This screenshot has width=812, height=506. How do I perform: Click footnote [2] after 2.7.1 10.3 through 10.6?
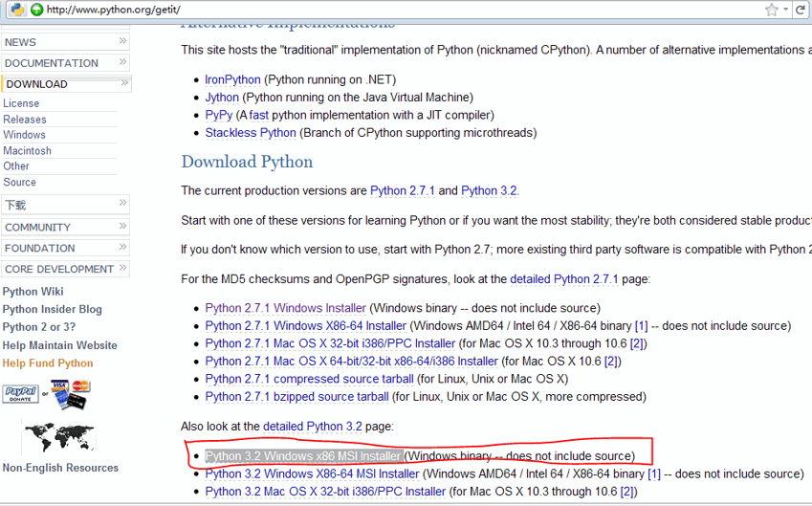point(636,343)
